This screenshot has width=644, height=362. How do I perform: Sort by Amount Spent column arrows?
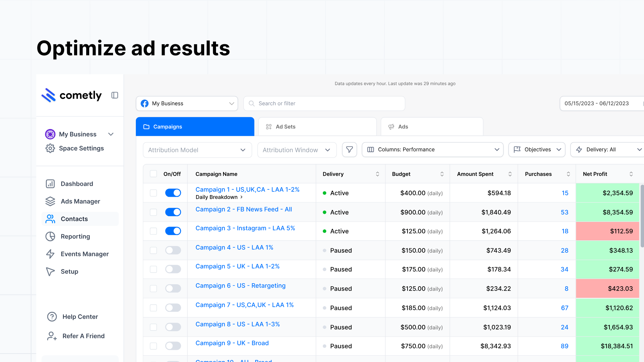pos(510,174)
